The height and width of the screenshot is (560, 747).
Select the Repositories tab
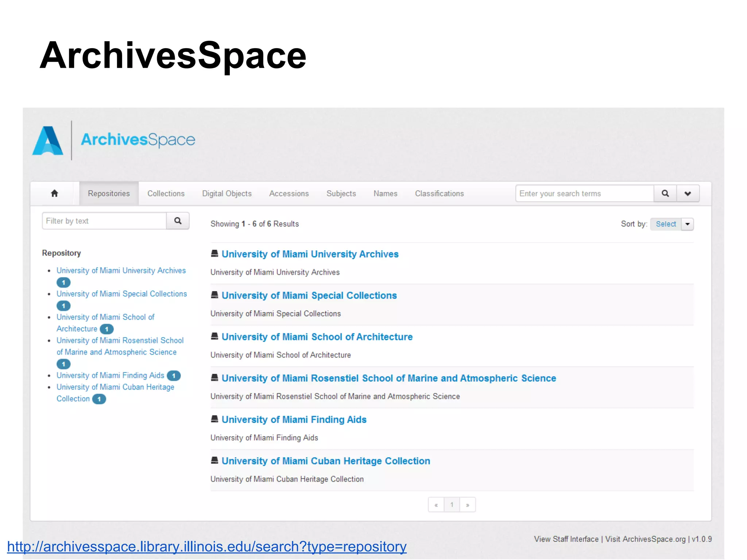pyautogui.click(x=109, y=194)
